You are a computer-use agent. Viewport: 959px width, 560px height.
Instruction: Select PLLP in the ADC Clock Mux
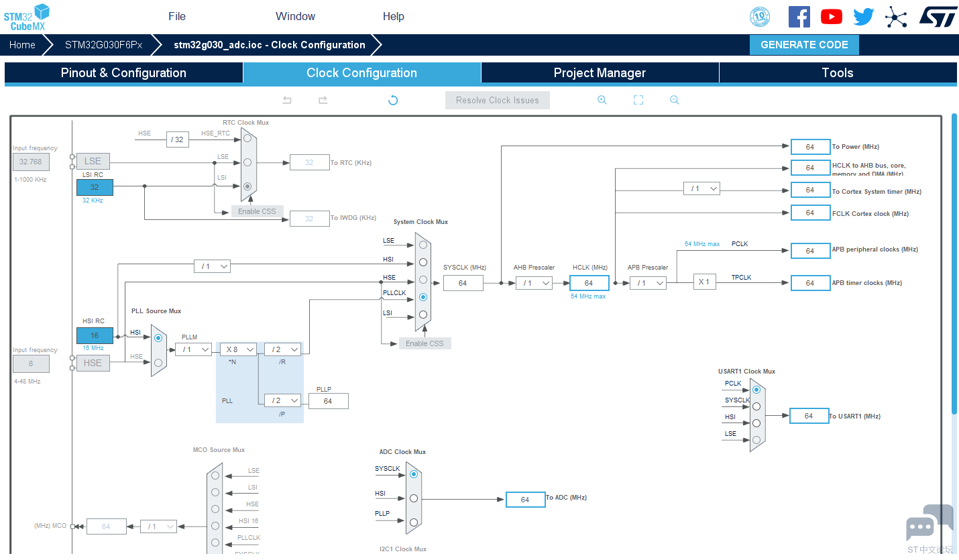coord(414,522)
